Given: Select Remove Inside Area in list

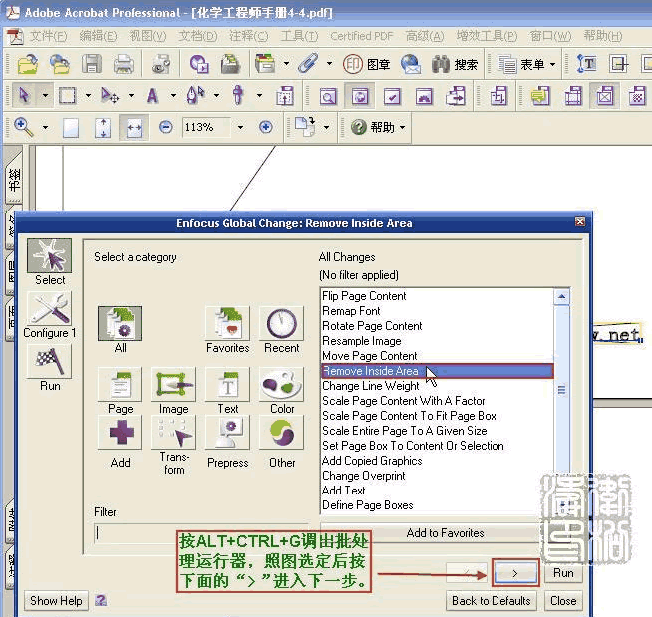Looking at the screenshot, I should click(437, 371).
